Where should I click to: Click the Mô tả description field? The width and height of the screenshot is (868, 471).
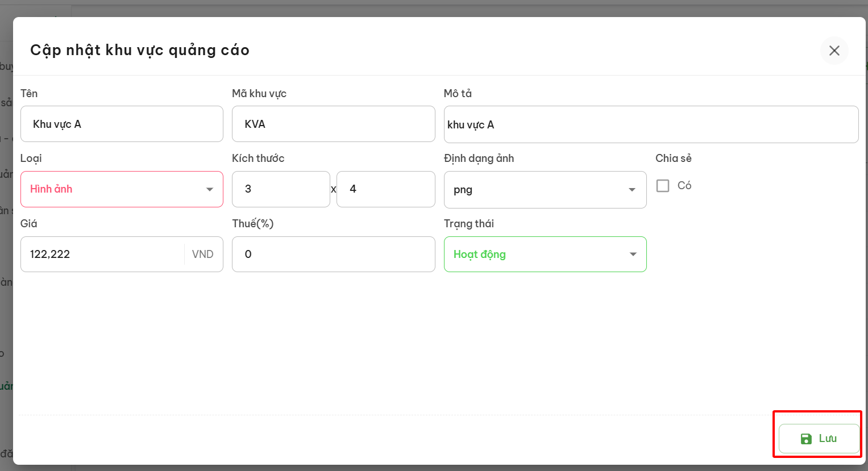pos(651,124)
